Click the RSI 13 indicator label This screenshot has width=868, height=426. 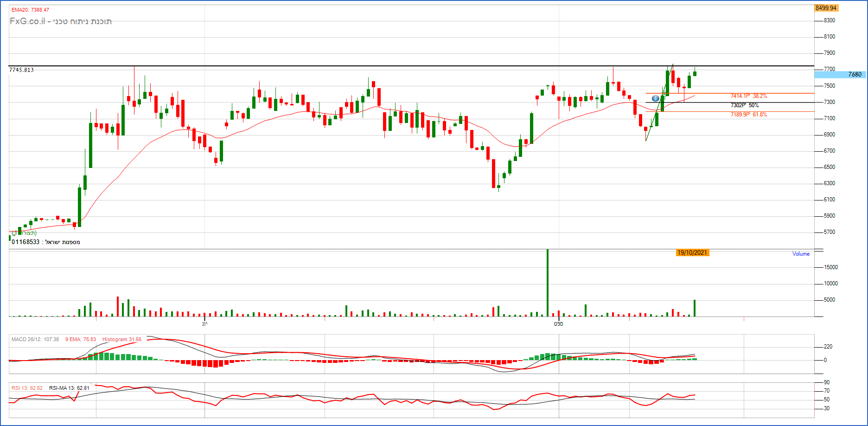27,388
